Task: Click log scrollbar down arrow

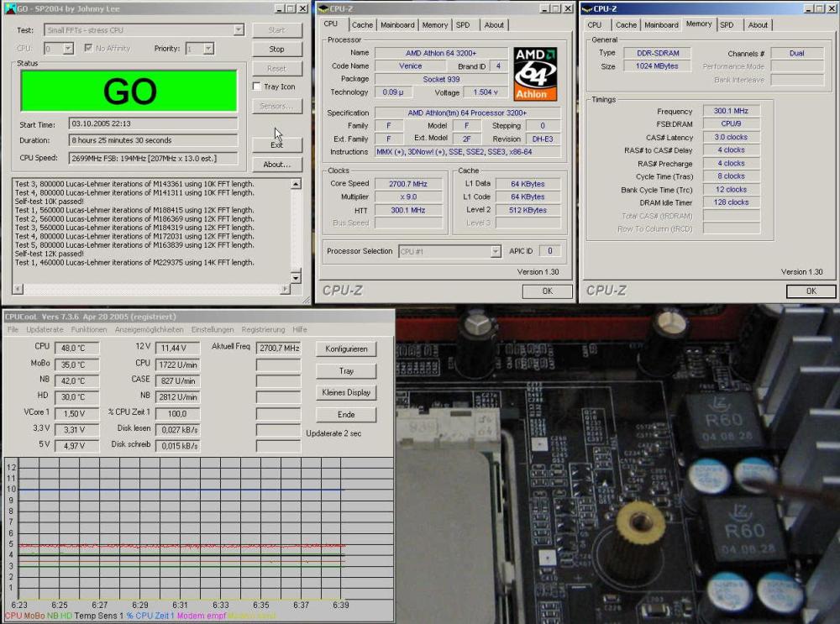Action: coord(296,277)
